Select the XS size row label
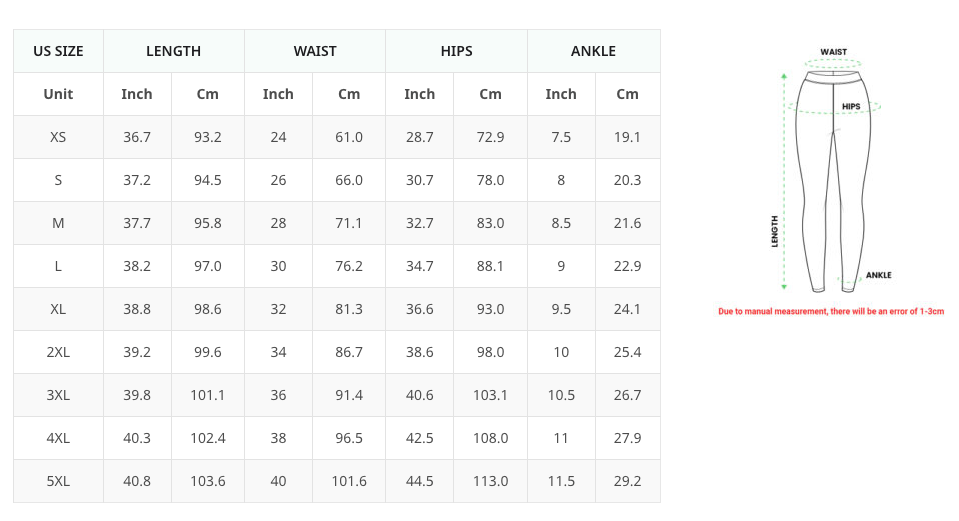The height and width of the screenshot is (521, 959). (x=58, y=137)
